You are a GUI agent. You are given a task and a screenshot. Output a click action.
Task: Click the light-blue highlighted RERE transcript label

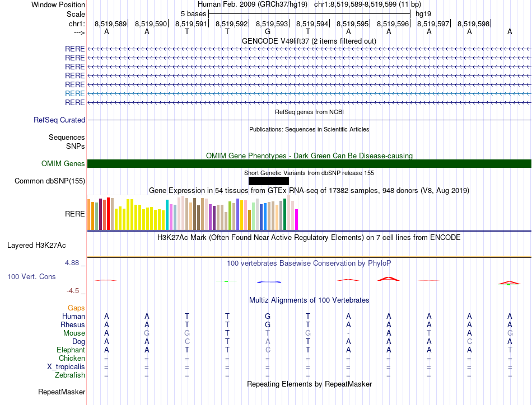pyautogui.click(x=74, y=93)
